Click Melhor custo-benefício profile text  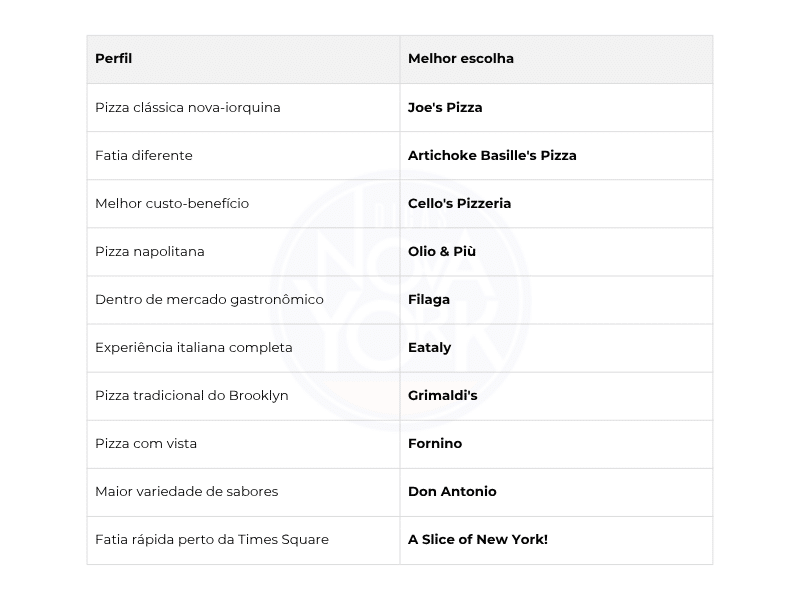pos(172,204)
